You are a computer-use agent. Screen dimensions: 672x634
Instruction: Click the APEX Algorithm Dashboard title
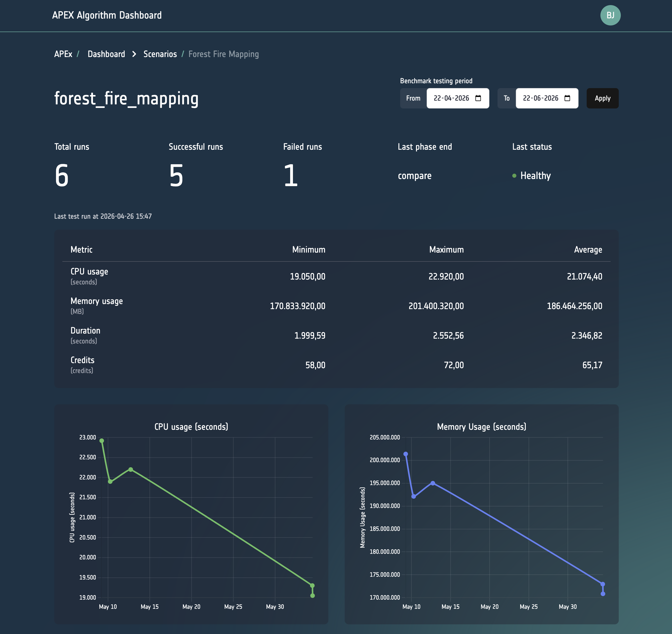pyautogui.click(x=107, y=15)
